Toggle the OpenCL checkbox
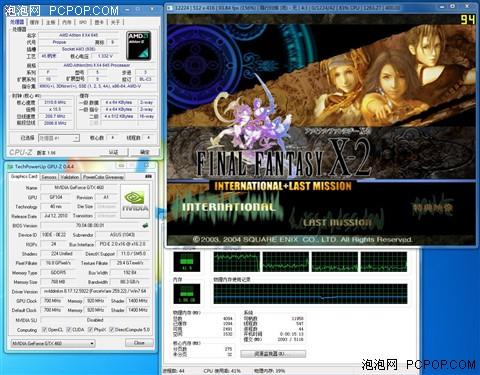 (44, 330)
